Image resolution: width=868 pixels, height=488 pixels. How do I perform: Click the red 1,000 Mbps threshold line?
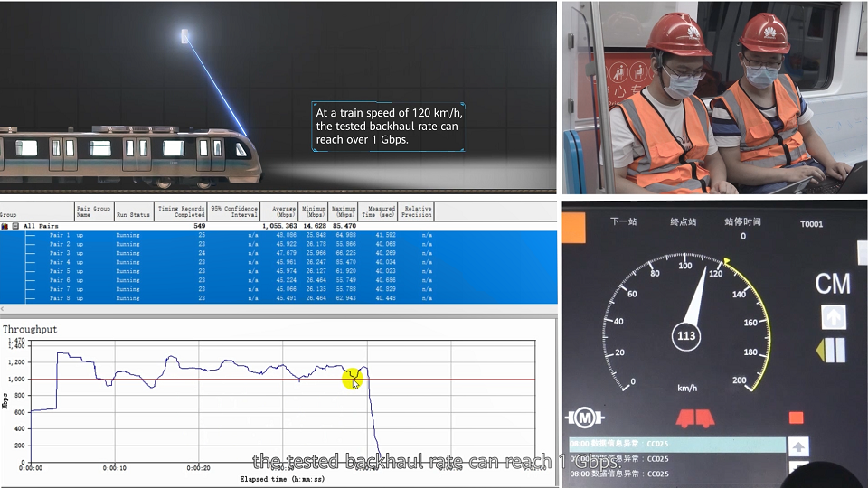pos(226,380)
